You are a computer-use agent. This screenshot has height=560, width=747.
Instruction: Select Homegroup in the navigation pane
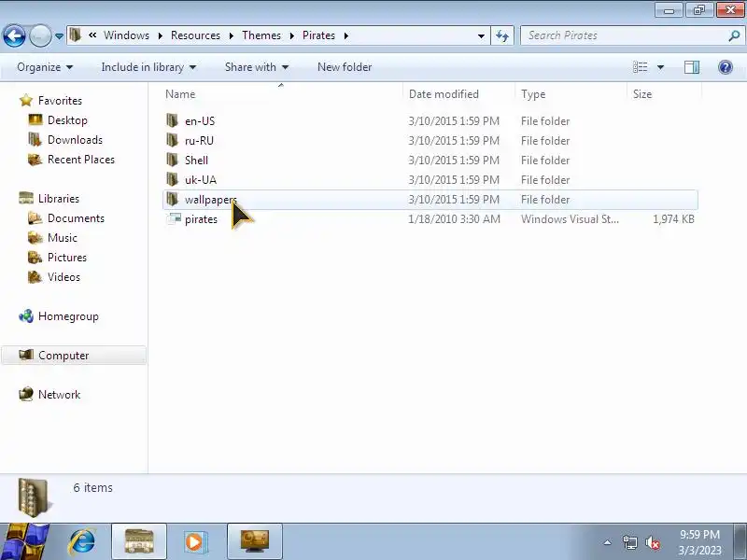click(68, 316)
